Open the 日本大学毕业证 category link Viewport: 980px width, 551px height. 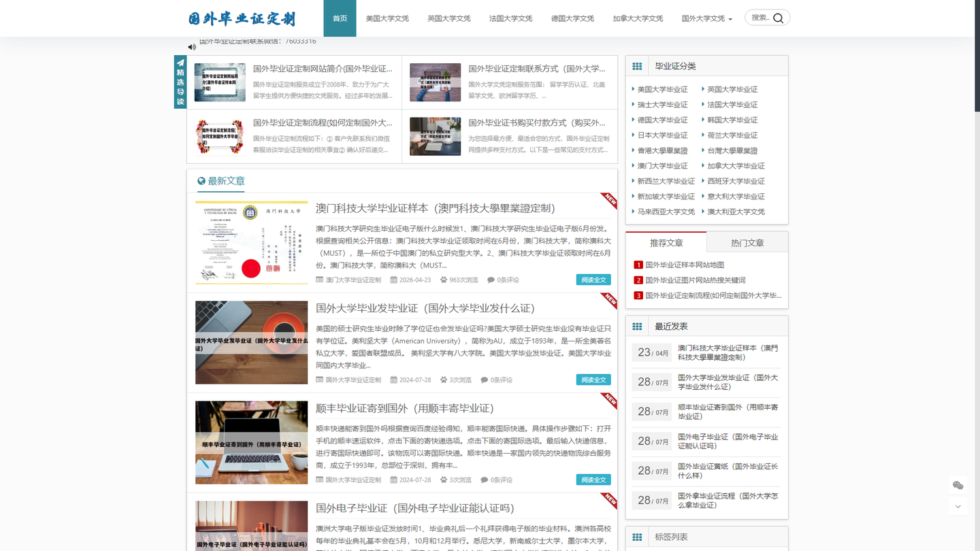(662, 135)
